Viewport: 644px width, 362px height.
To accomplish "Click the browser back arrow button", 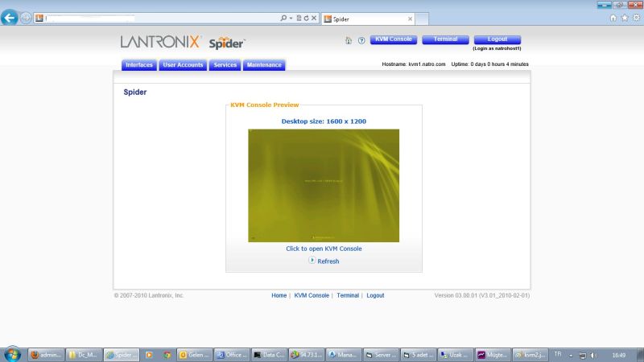I will (10, 18).
